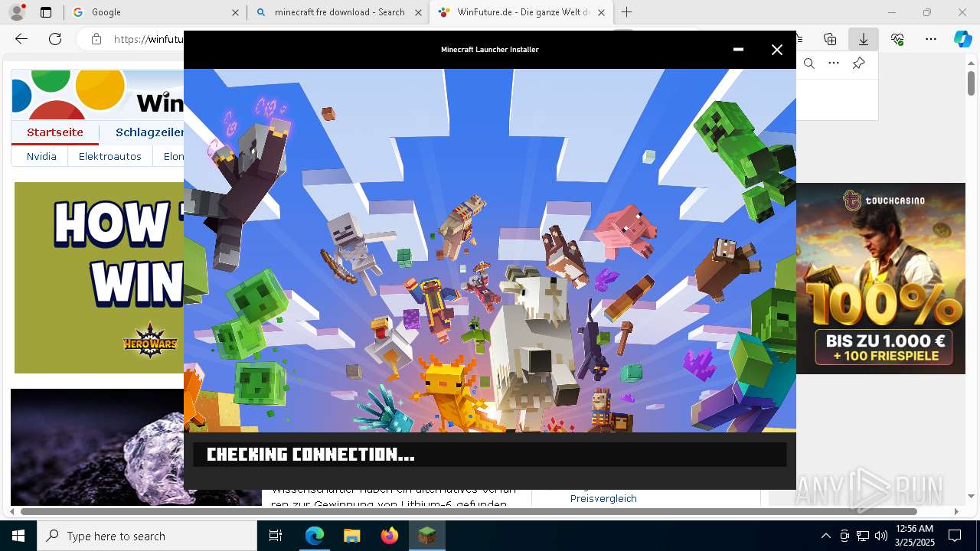
Task: Open the Schlagzeilen menu item
Action: point(150,132)
